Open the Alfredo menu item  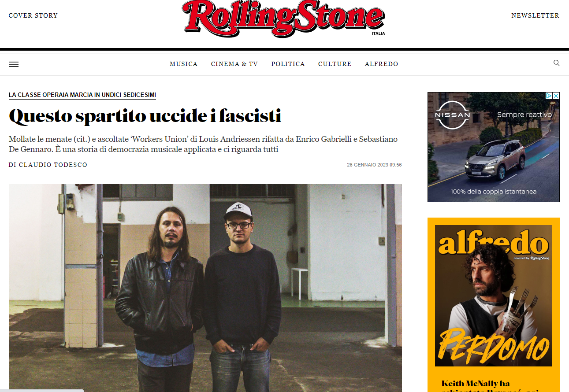coord(381,64)
